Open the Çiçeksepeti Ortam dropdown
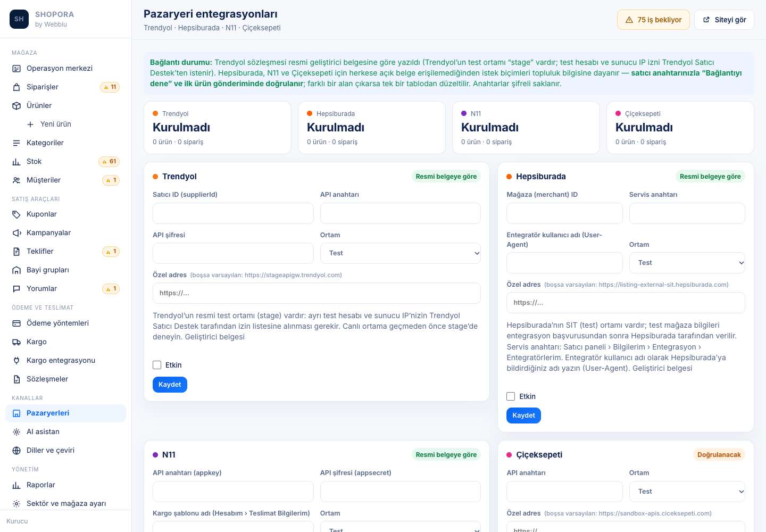Viewport: 766px width, 532px height. 687,492
